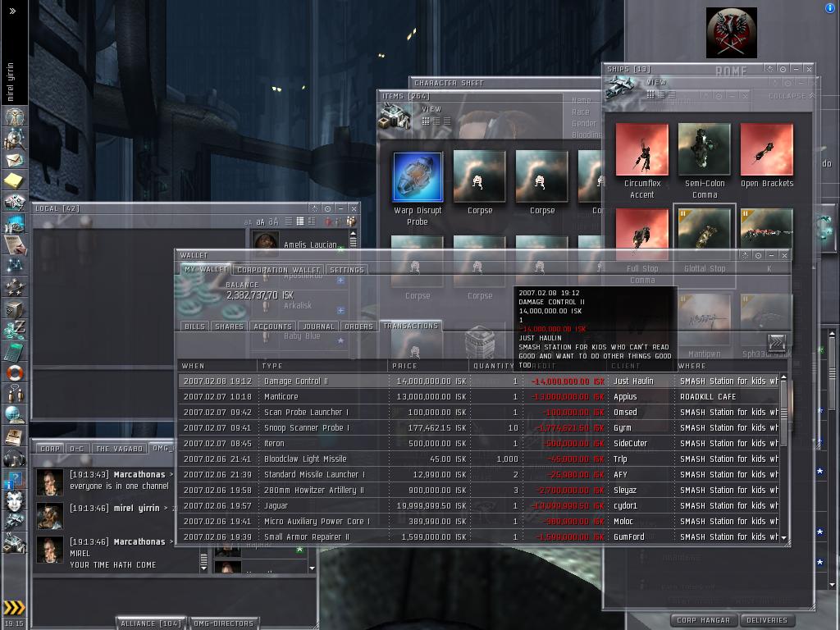The width and height of the screenshot is (840, 630).
Task: Open the Map icon in the sidebar
Action: 15,265
